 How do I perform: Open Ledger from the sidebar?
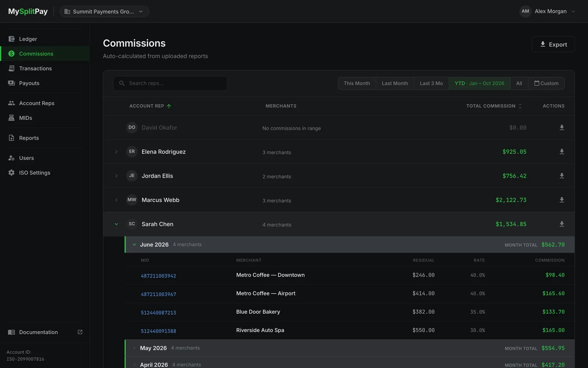pyautogui.click(x=45, y=39)
